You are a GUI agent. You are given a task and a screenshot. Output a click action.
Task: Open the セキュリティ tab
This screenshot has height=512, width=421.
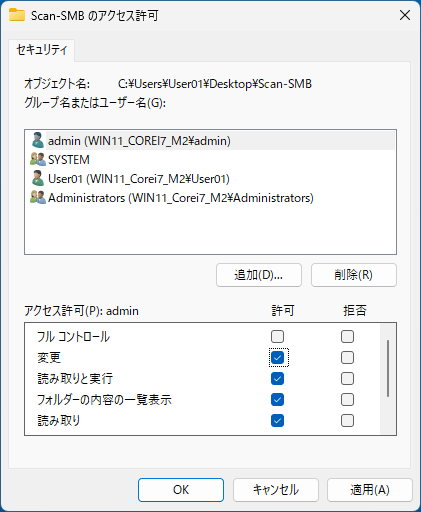point(42,50)
